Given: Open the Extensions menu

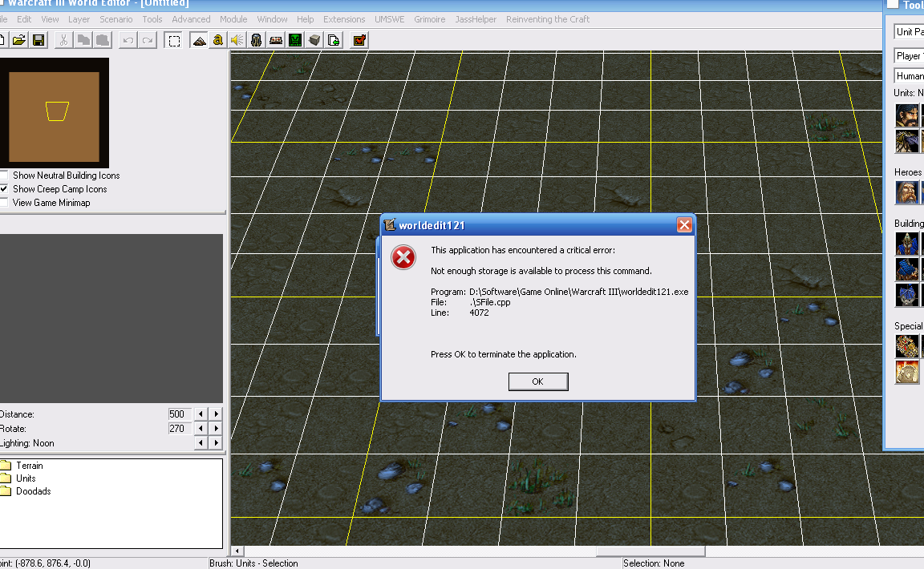Looking at the screenshot, I should (344, 19).
